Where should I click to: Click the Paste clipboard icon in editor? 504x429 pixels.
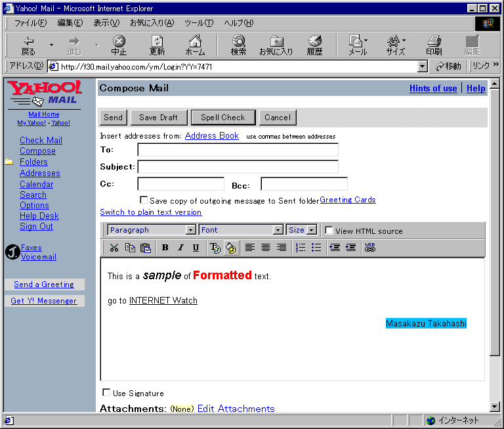tap(146, 248)
